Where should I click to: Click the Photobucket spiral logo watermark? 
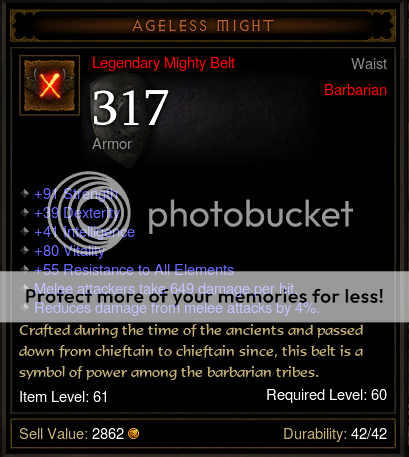coord(91,212)
